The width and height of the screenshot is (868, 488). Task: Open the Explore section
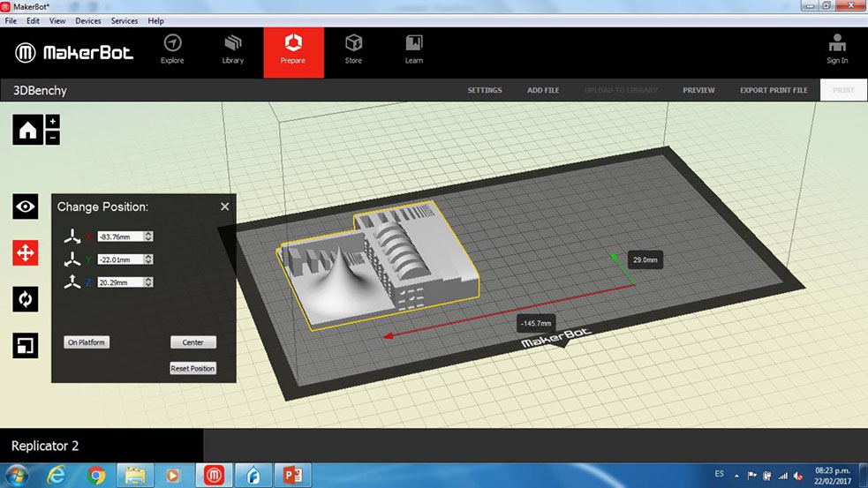click(172, 49)
